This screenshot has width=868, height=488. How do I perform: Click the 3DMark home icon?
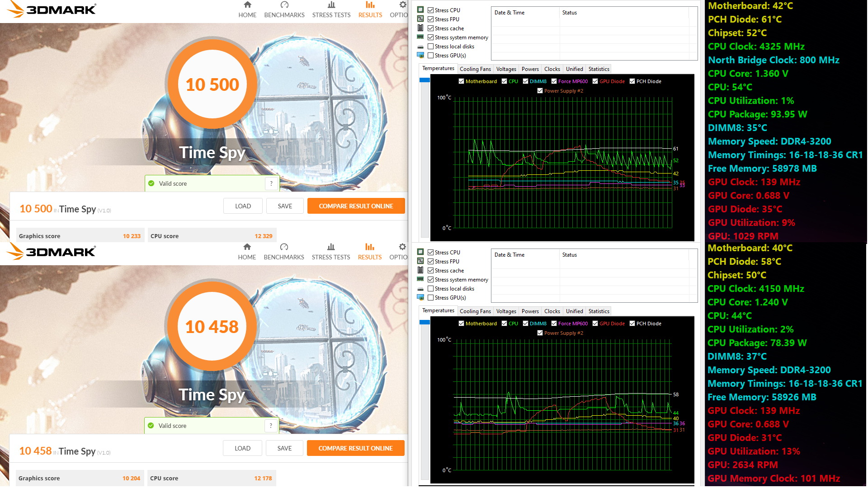(x=246, y=8)
